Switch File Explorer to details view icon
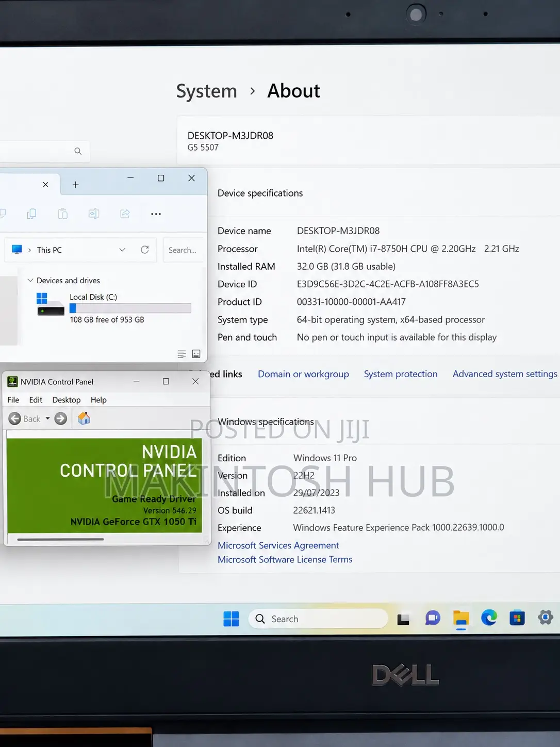Screen dimensions: 560x747 point(182,354)
